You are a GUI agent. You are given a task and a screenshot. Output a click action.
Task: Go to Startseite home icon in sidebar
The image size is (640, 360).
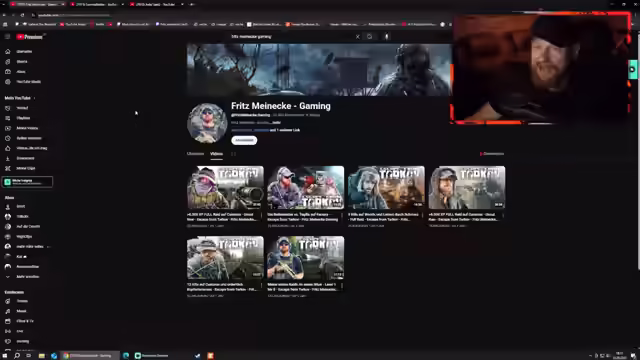tap(8, 51)
